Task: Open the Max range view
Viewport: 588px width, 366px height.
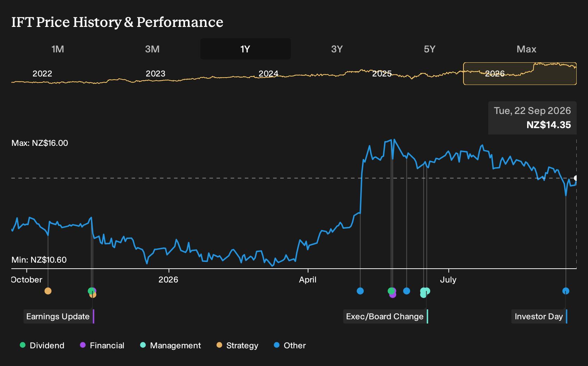Action: click(526, 49)
